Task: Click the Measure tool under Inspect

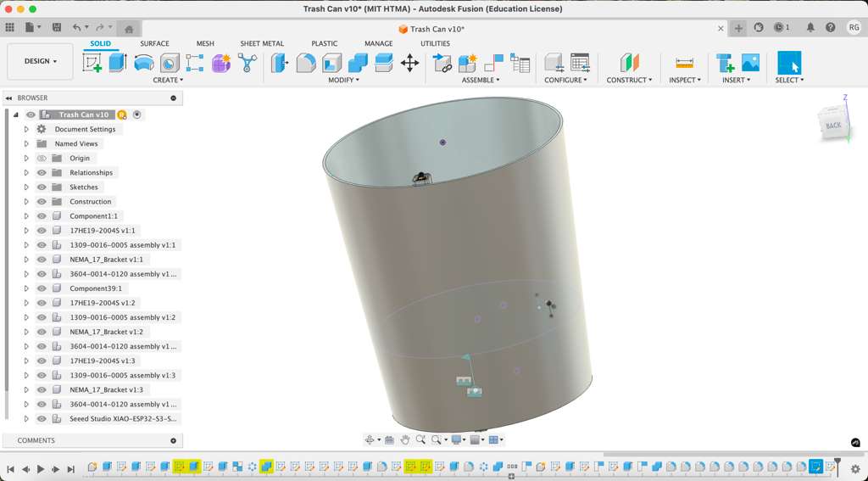Action: 684,63
